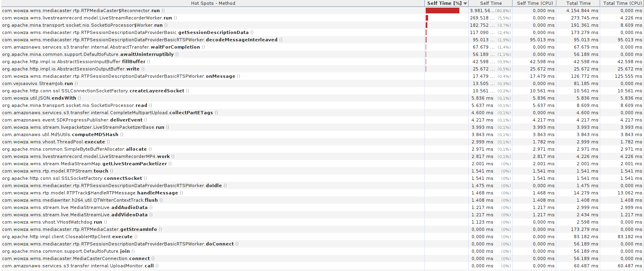Click 81.185 ms total time value
Screen dimensions: 644x271
(x=586, y=83)
